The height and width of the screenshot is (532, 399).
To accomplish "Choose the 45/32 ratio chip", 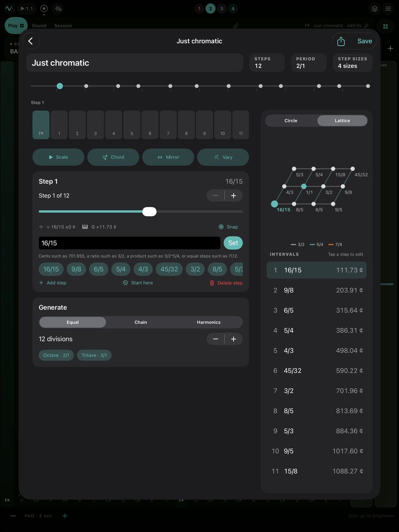I will [169, 269].
